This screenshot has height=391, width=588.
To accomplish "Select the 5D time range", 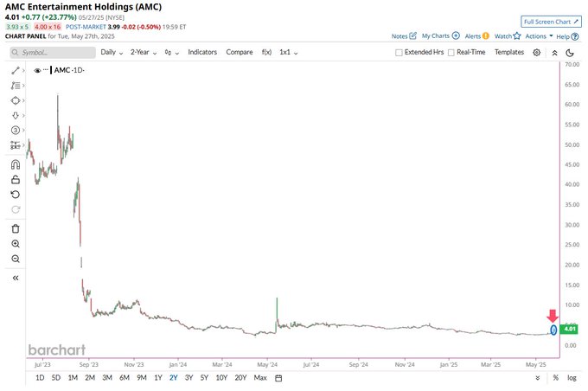I will (56, 378).
